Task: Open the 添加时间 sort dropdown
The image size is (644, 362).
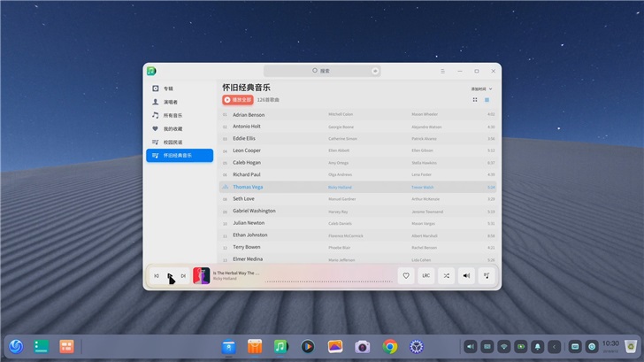Action: tap(481, 89)
